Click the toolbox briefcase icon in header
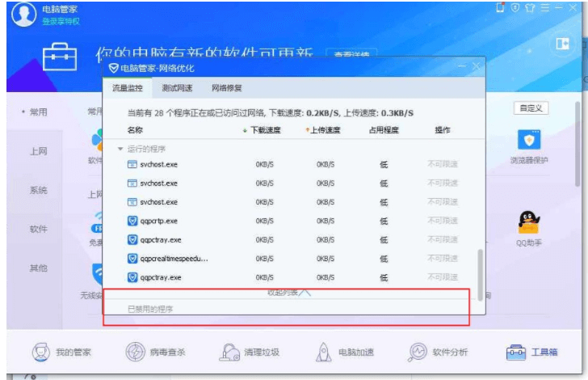 [x=60, y=57]
